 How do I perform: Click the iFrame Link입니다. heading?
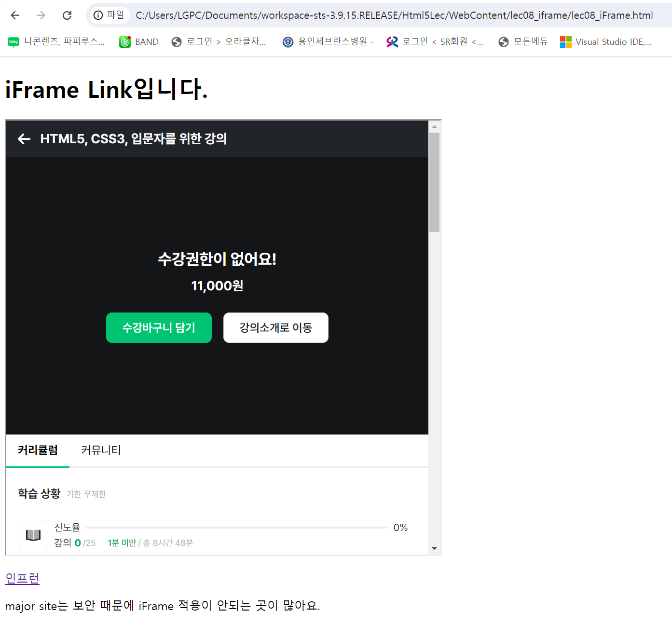pyautogui.click(x=107, y=90)
